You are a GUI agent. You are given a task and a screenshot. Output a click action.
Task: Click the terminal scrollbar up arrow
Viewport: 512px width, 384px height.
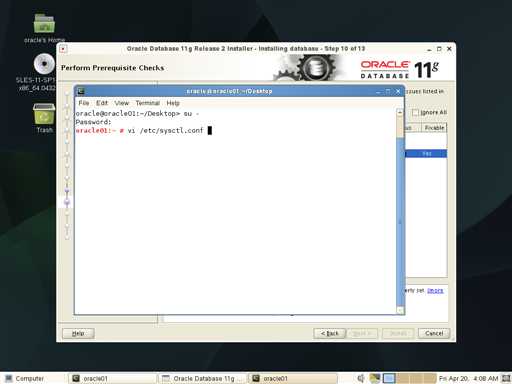tap(400, 112)
